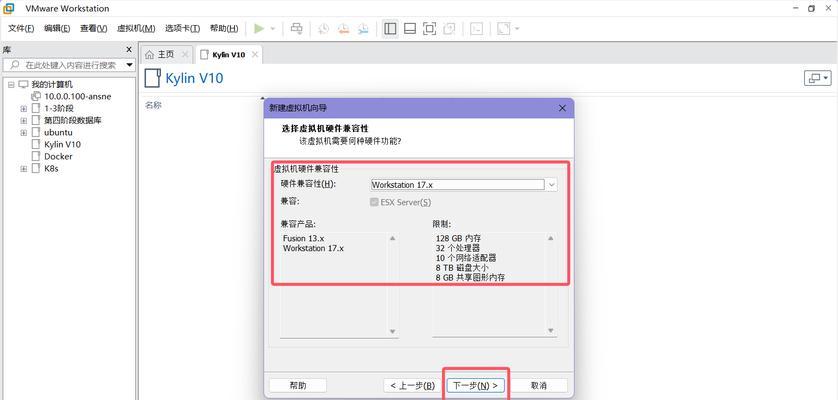
Task: Click the ubuntu folder label
Action: (58, 133)
